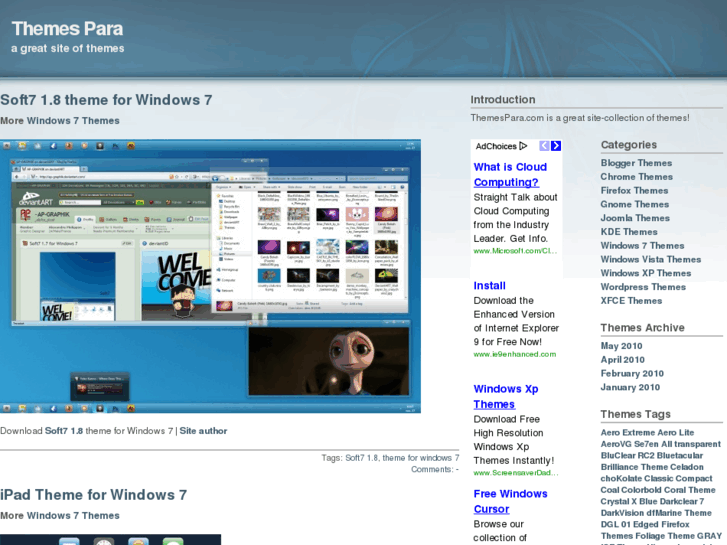Screen dimensions: 727x545
Task: Select the DGL 01 tag
Action: click(x=616, y=525)
